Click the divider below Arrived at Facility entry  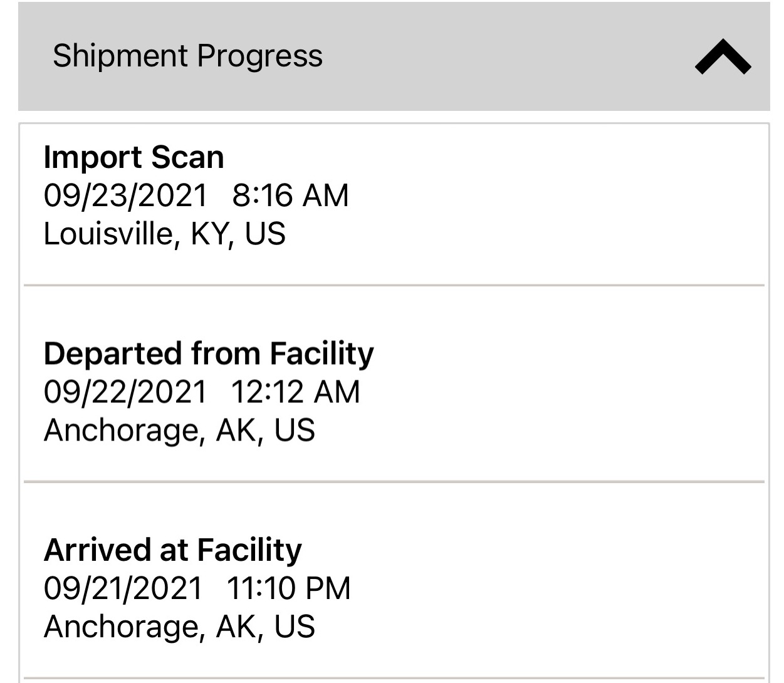coord(394,678)
